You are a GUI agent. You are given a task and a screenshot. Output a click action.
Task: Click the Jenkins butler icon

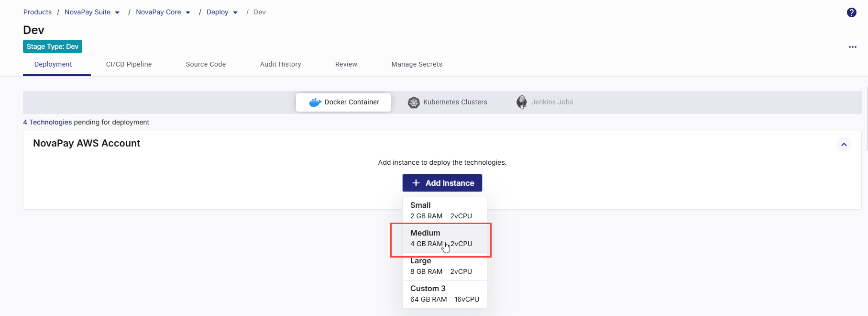pyautogui.click(x=522, y=102)
